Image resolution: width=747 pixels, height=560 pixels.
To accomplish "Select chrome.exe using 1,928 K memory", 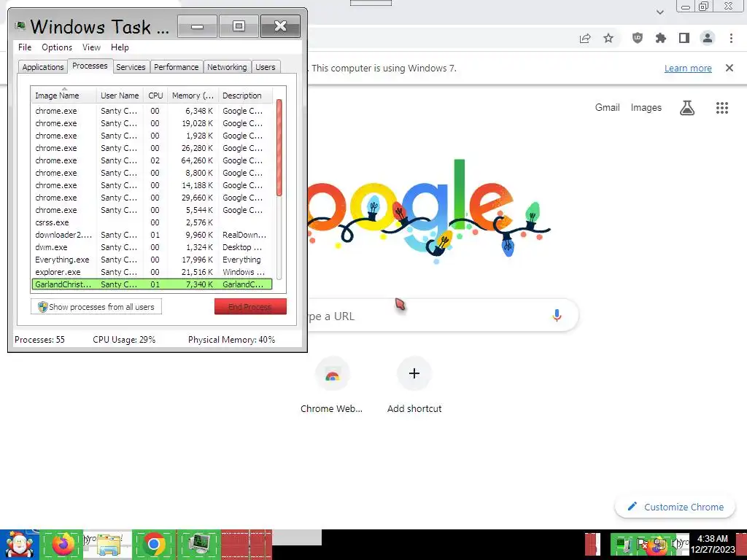I will click(152, 136).
